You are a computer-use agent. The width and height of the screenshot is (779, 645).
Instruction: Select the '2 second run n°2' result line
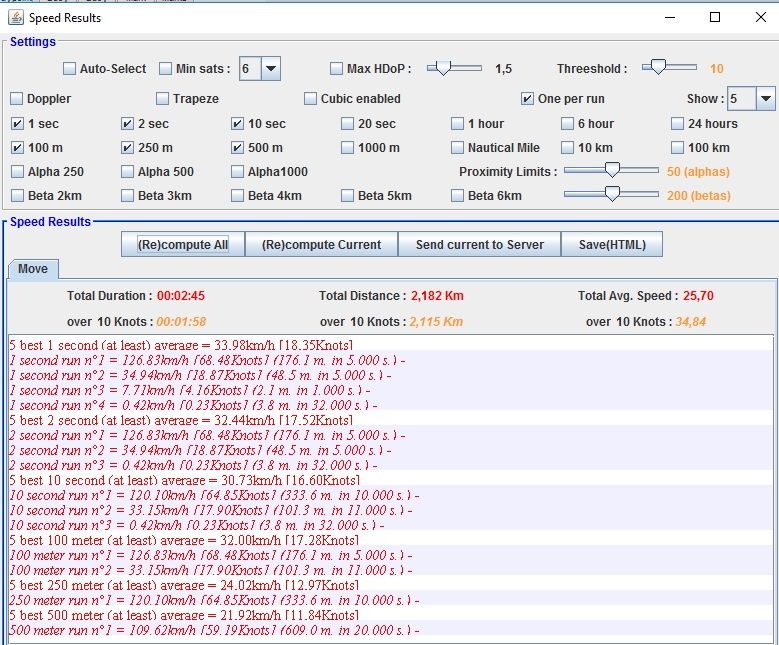[x=390, y=450]
